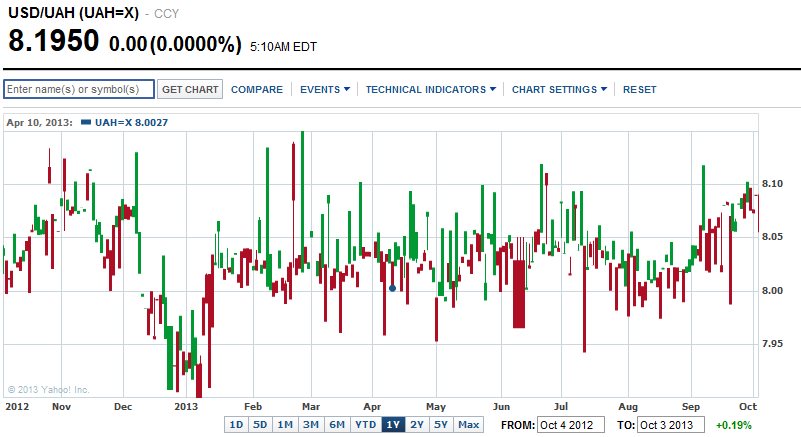The height and width of the screenshot is (437, 801).
Task: Open TECHNICAL INDICATORS dropdown menu
Action: [x=431, y=89]
